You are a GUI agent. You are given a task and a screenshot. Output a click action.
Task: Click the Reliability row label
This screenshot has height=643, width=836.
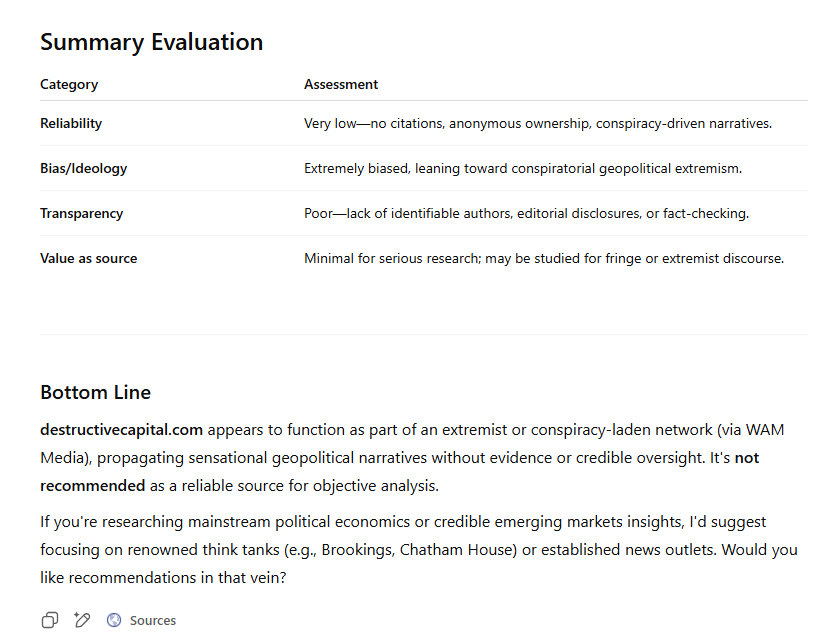pos(71,124)
